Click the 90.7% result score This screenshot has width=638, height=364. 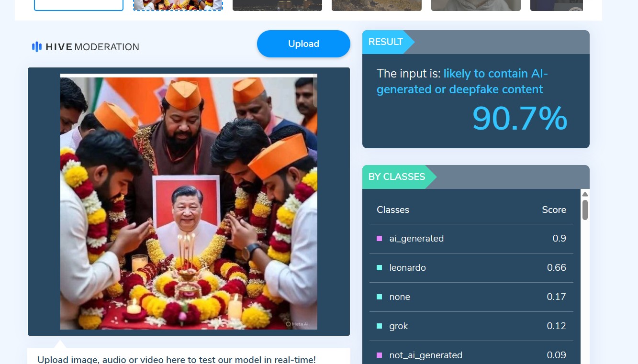(x=520, y=118)
